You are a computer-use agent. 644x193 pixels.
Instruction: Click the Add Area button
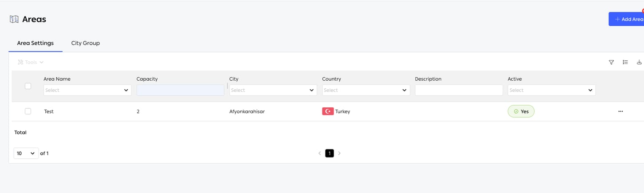(x=626, y=19)
